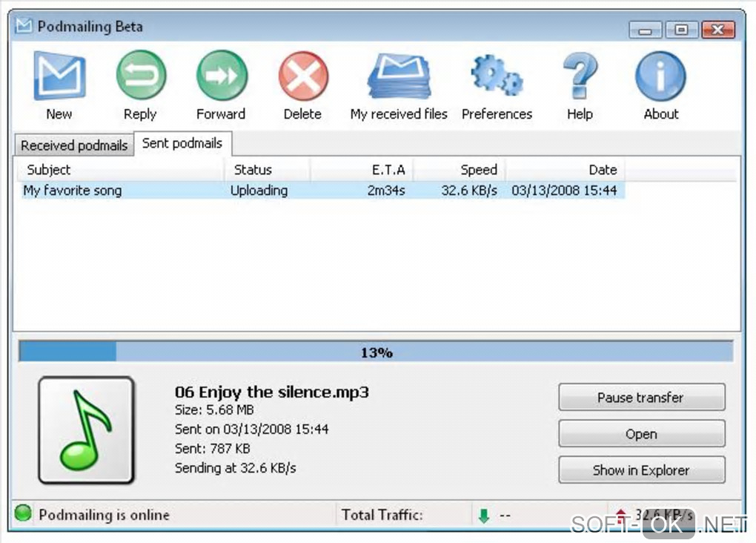
Task: Click 'Sending at 32.6 KB/s' text
Action: [235, 468]
